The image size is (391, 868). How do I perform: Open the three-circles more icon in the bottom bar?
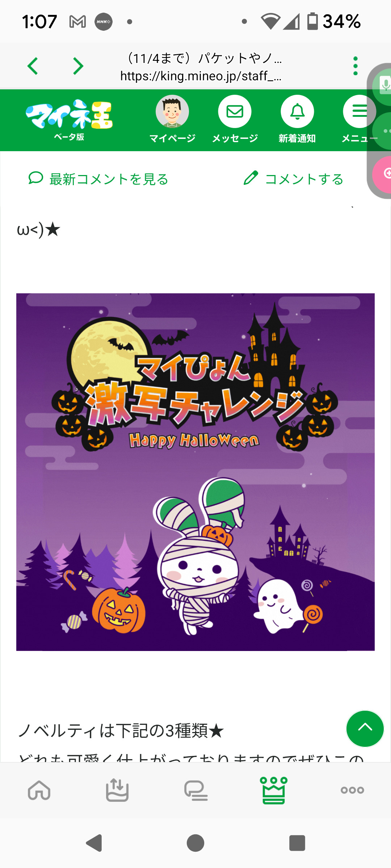pyautogui.click(x=352, y=790)
